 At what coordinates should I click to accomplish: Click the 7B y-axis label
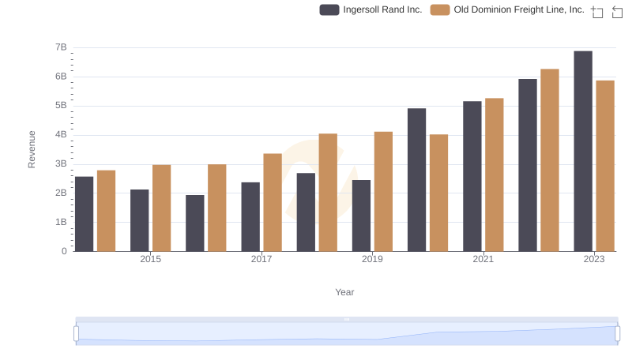(61, 47)
